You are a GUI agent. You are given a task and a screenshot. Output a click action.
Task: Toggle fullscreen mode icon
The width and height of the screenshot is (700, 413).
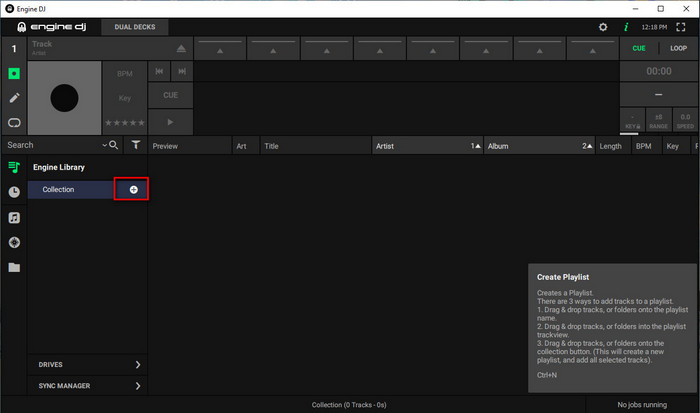tap(680, 27)
